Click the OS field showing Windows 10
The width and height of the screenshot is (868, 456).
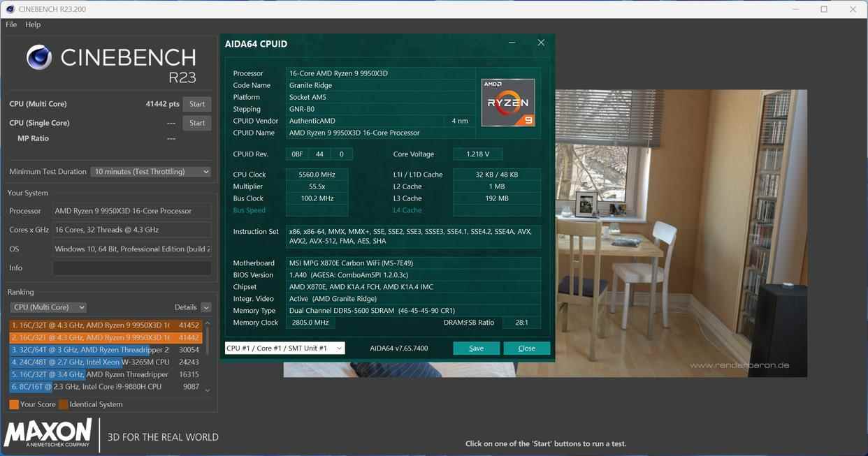(x=132, y=249)
